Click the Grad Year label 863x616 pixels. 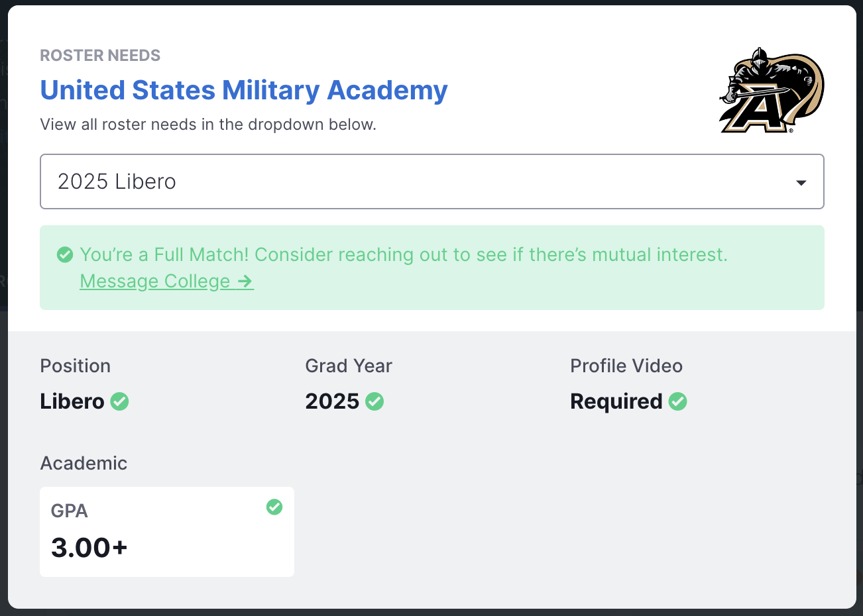tap(349, 366)
